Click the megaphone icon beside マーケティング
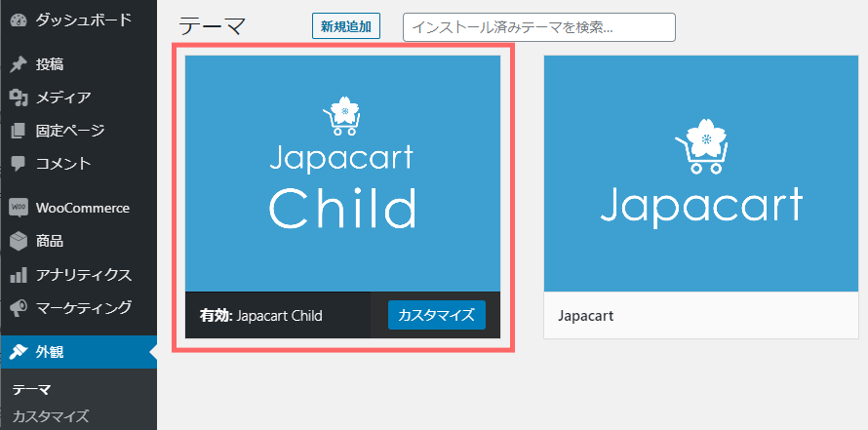Image resolution: width=868 pixels, height=430 pixels. point(19,308)
